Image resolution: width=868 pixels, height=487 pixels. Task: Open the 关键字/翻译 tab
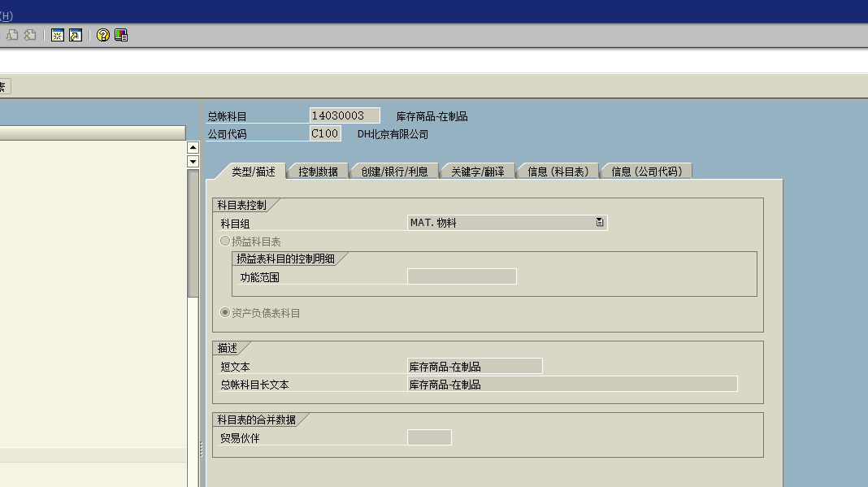tap(477, 172)
